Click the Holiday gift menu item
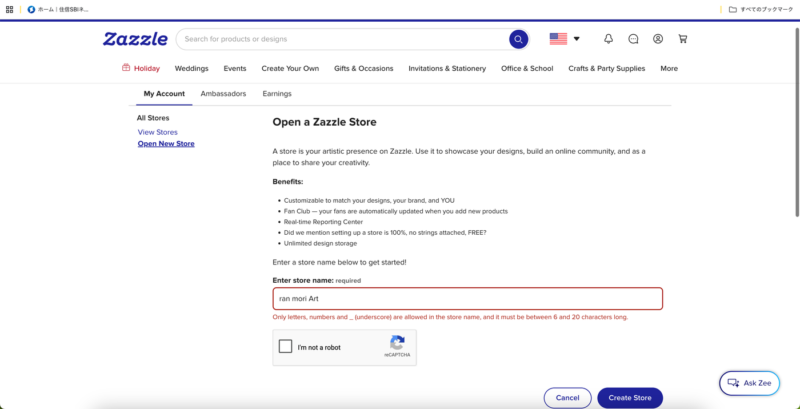800x409 pixels. (141, 68)
